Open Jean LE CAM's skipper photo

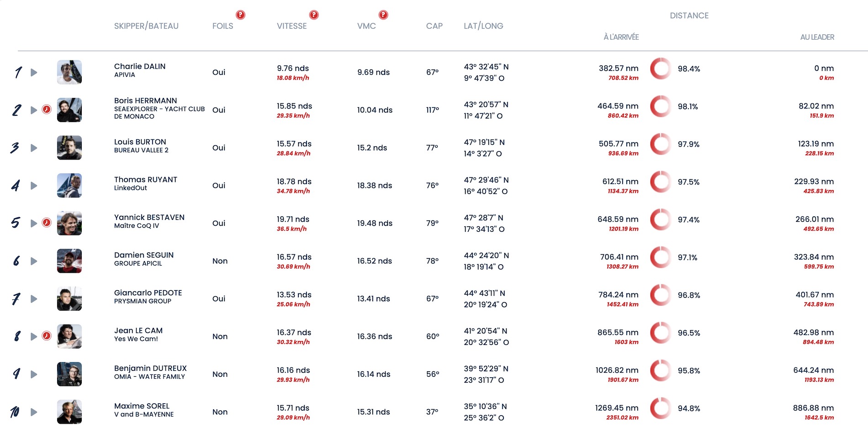click(x=69, y=336)
